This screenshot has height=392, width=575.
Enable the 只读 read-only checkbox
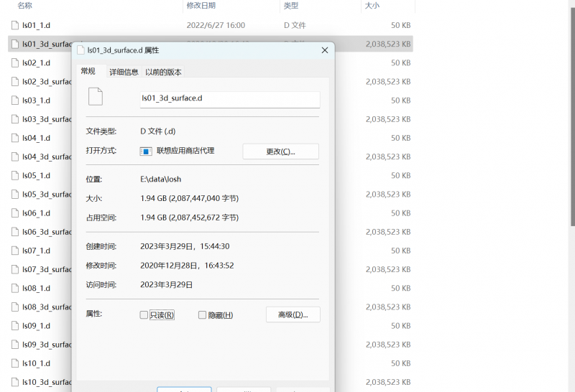(x=144, y=315)
